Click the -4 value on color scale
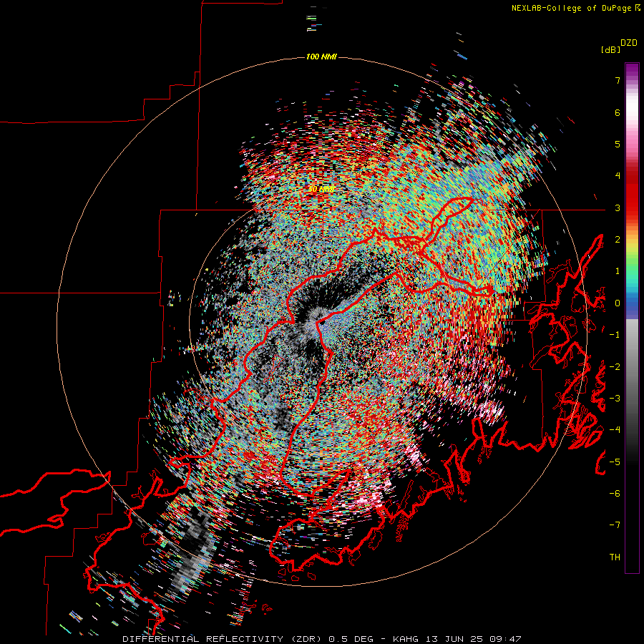This screenshot has height=644, width=644. coord(615,430)
